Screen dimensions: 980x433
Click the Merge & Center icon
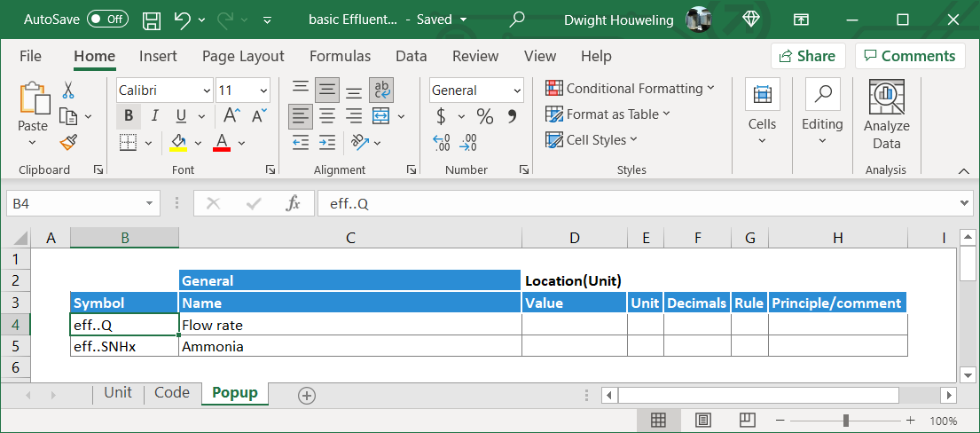(381, 116)
